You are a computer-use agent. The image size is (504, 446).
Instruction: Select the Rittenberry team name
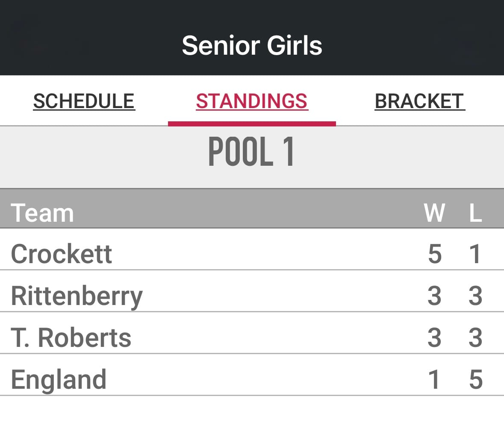tap(77, 296)
